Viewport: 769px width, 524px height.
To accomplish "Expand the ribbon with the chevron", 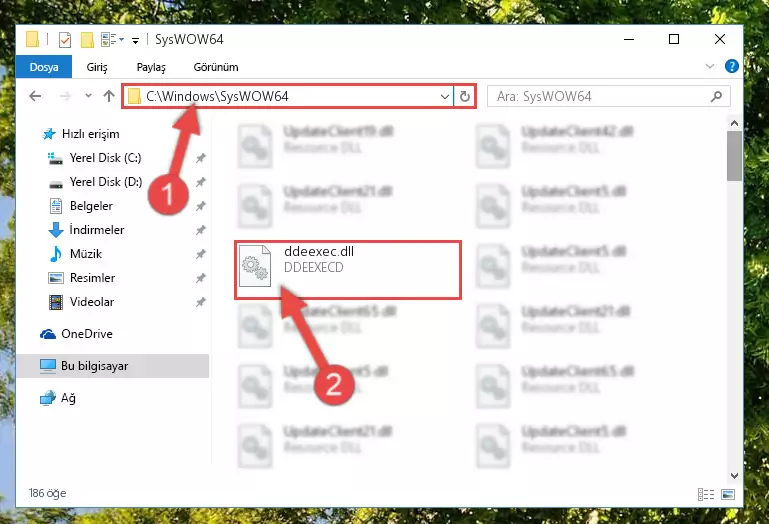I will pos(709,66).
